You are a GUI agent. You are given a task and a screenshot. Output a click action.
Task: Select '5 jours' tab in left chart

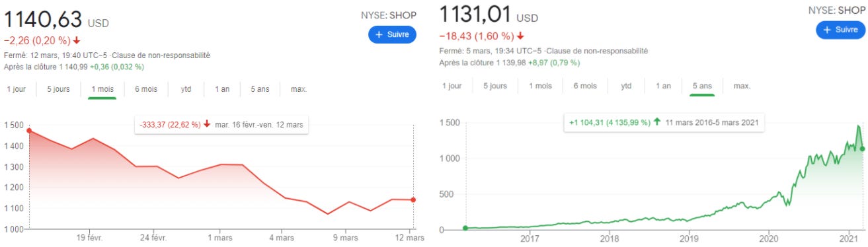pos(58,88)
